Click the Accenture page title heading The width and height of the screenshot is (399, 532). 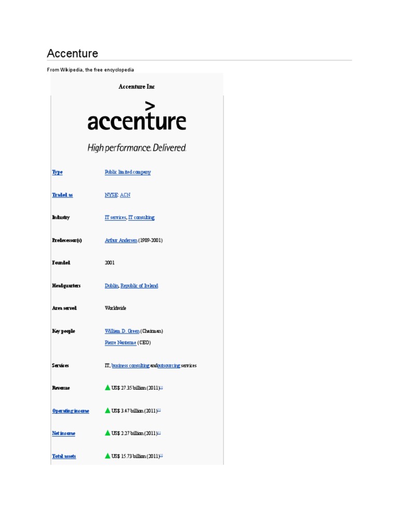[x=72, y=54]
